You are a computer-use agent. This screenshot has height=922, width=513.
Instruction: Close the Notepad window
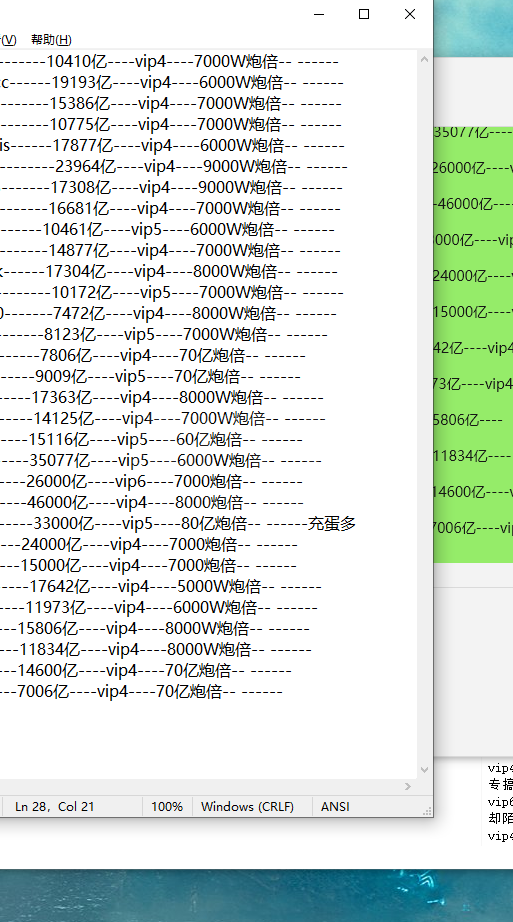(410, 14)
